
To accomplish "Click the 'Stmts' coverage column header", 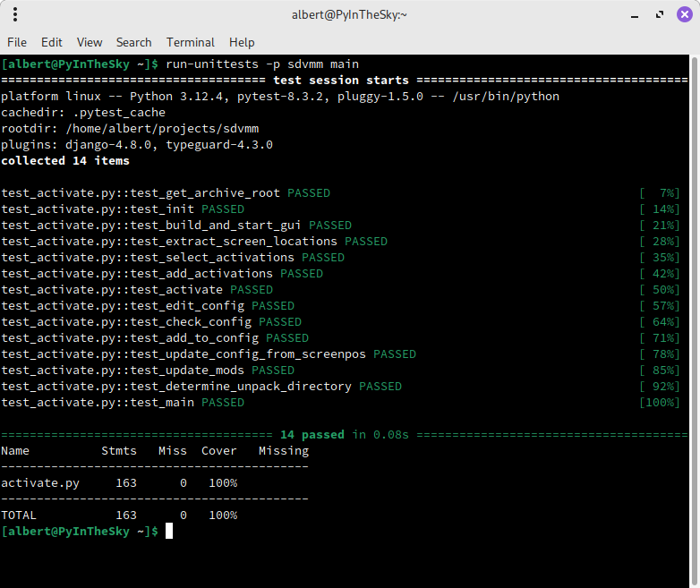I will pyautogui.click(x=119, y=450).
